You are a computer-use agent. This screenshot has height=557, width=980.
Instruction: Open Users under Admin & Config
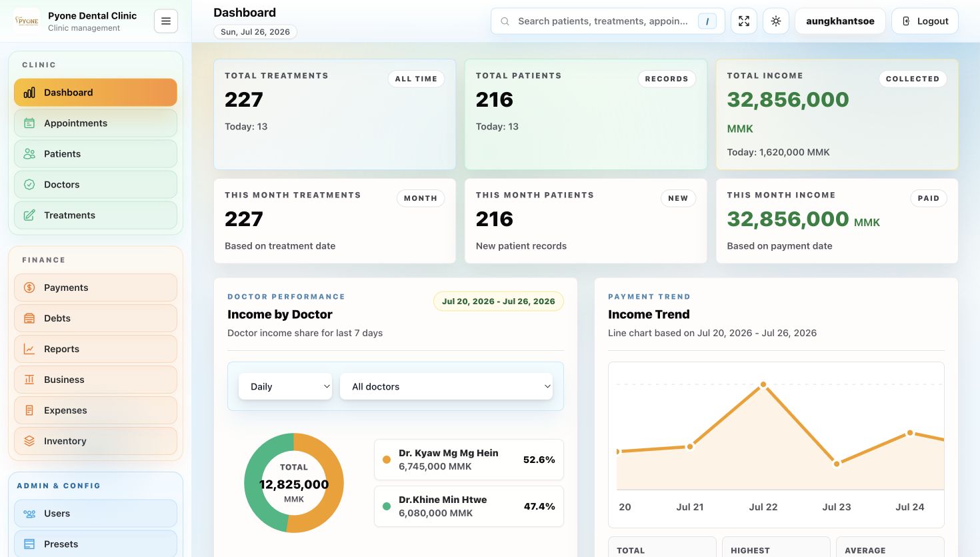(x=95, y=514)
